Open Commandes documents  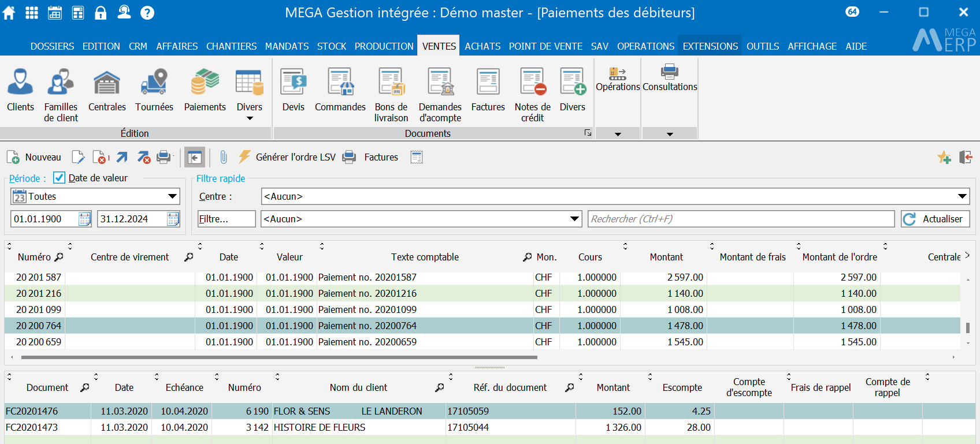340,89
